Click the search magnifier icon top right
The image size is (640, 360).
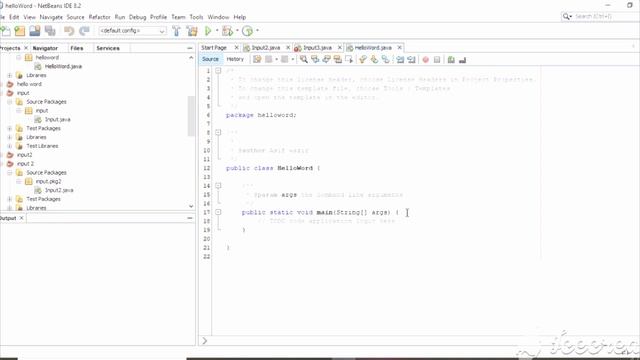[x=567, y=16]
